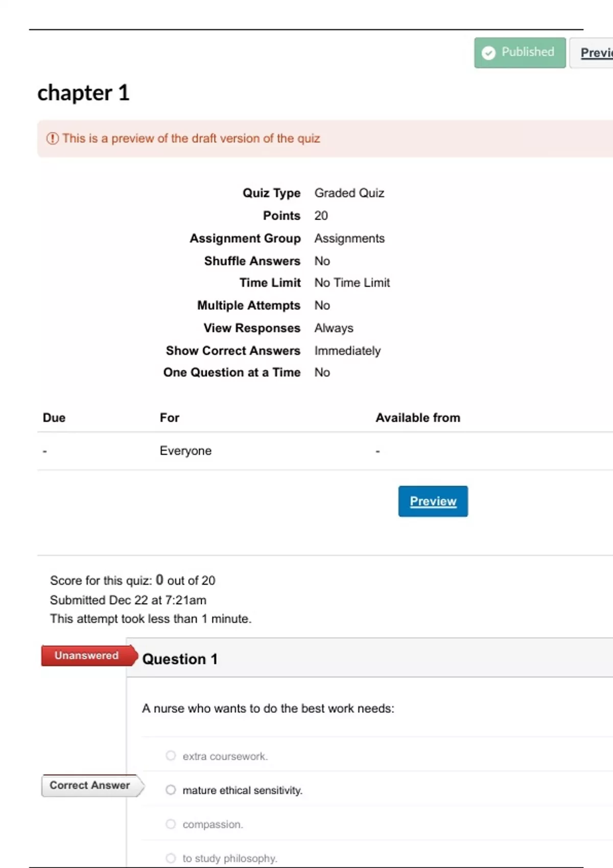Click the red Unanswered flag

click(89, 656)
